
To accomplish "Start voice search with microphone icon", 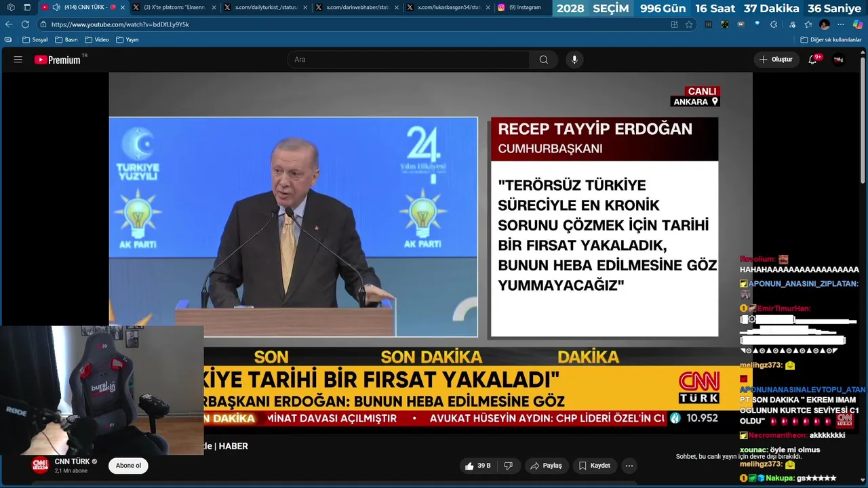I will pos(574,60).
